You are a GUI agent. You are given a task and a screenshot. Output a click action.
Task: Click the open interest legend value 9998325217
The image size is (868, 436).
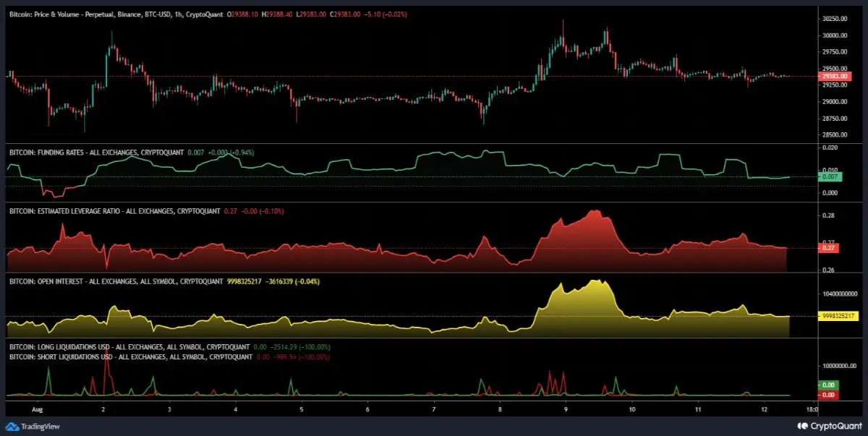[x=244, y=281]
